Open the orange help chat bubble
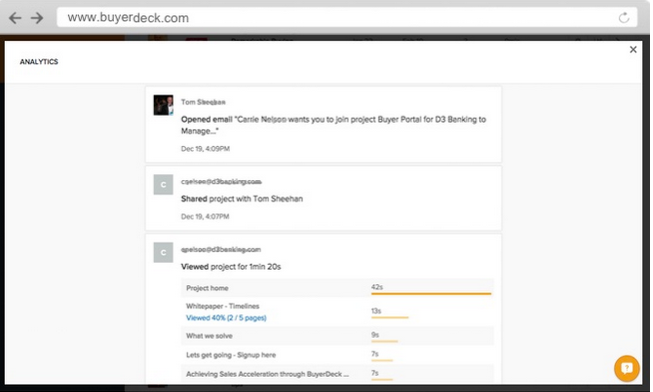The image size is (653, 392). coord(626,368)
